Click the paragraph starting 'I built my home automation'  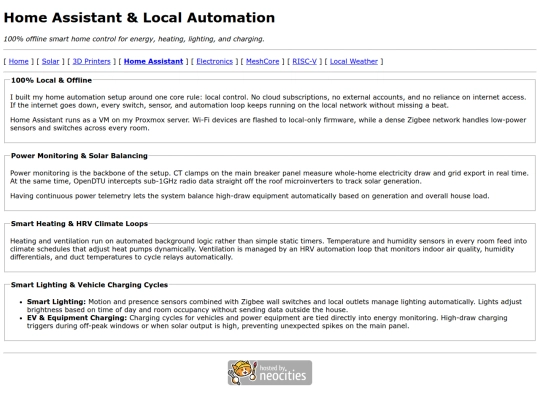(x=268, y=101)
